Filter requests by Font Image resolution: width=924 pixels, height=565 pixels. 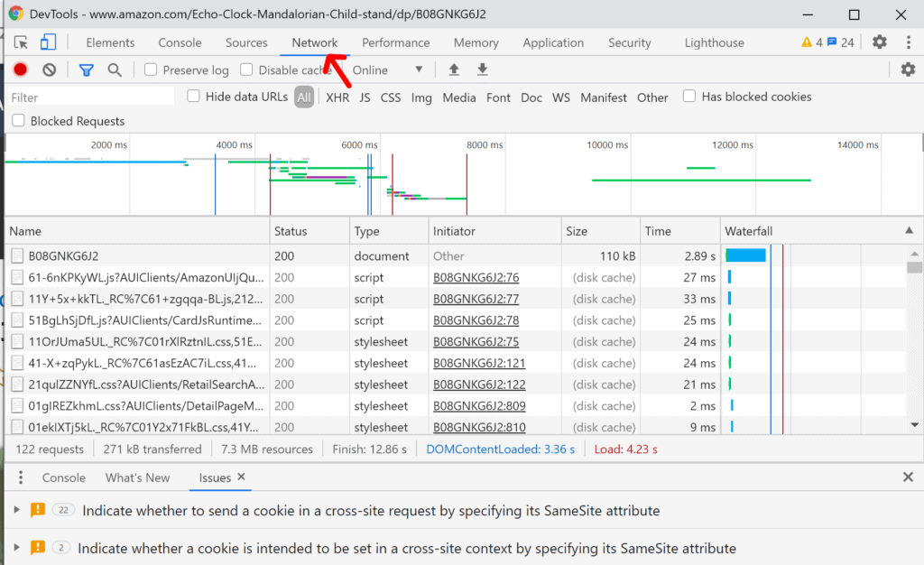click(x=498, y=97)
